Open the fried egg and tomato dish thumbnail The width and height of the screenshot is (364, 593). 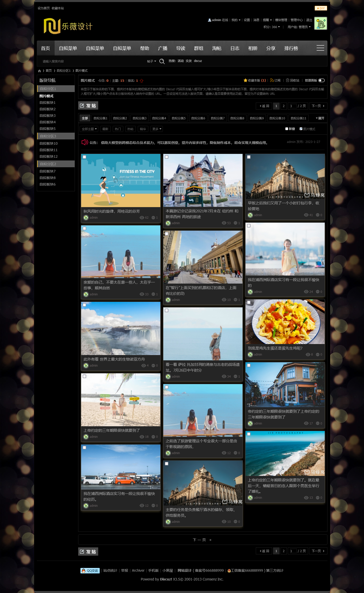click(x=285, y=322)
